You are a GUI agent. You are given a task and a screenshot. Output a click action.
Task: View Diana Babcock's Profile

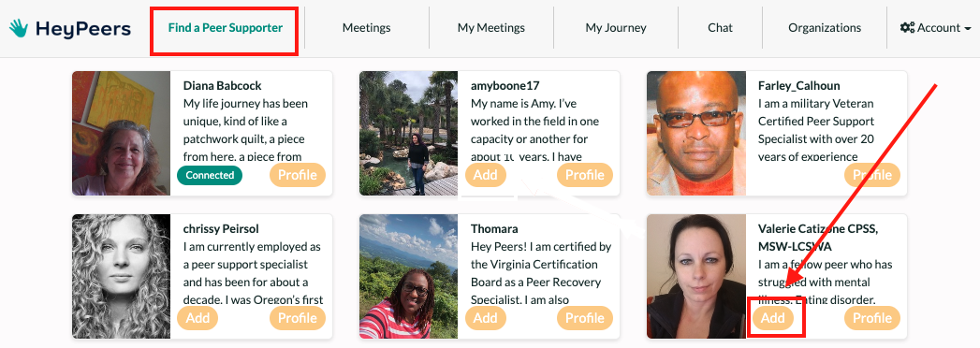(298, 175)
